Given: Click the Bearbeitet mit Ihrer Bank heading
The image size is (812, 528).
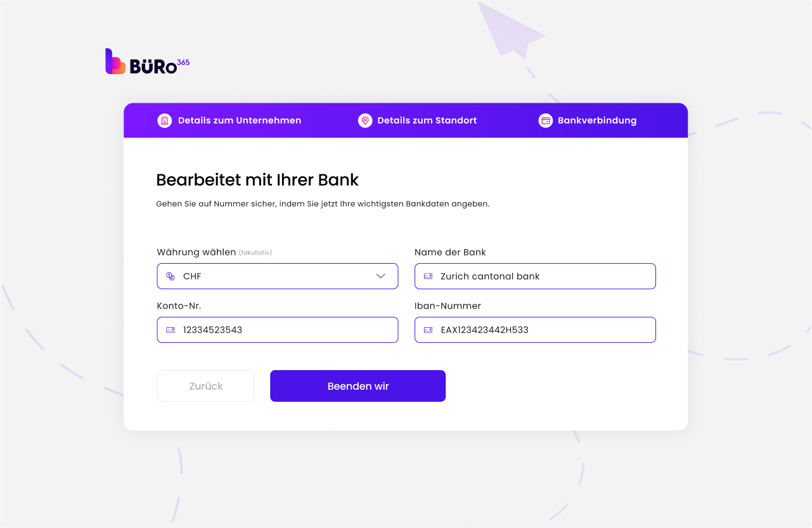Looking at the screenshot, I should coord(257,180).
